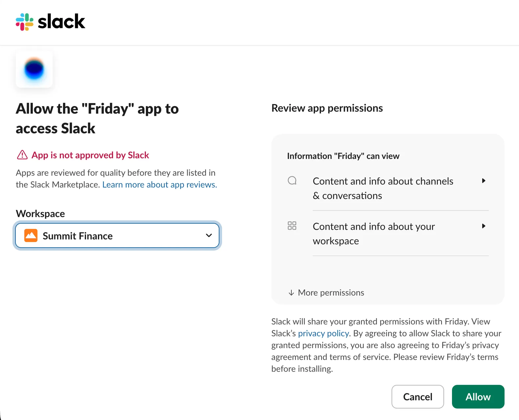Expand the workspace permission disclosure triangle
The height and width of the screenshot is (420, 519).
click(x=484, y=226)
